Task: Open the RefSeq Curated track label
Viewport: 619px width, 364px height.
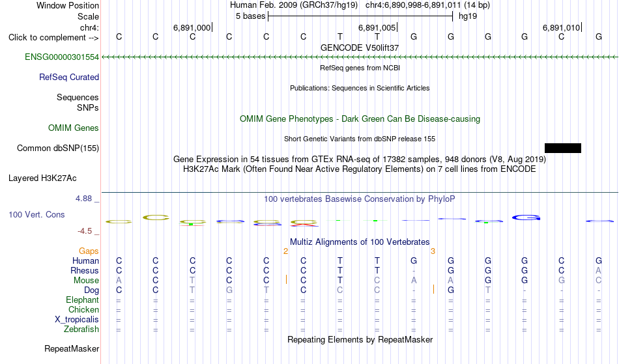Action: click(x=68, y=77)
